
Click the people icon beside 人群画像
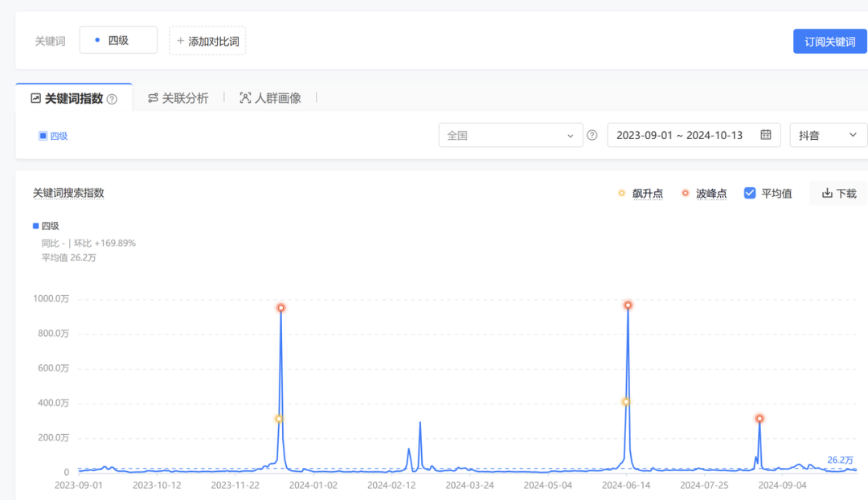[244, 97]
